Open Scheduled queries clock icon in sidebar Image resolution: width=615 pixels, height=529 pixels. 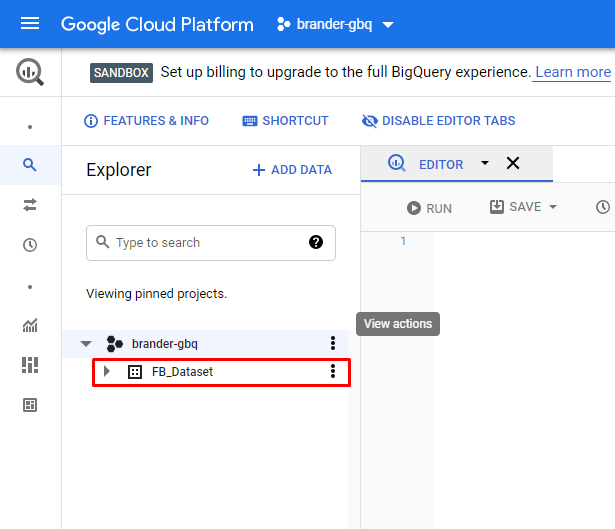coord(30,245)
